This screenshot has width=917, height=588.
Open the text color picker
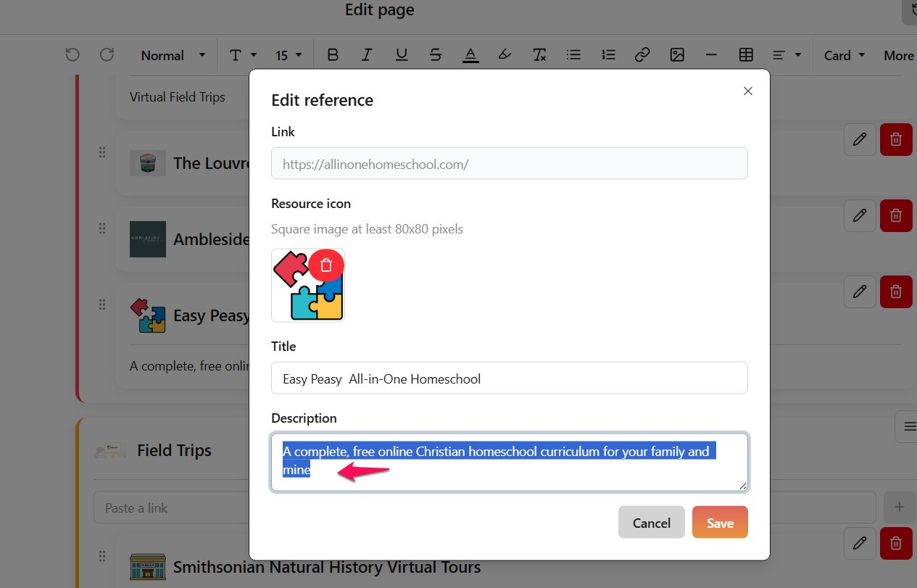click(x=470, y=55)
